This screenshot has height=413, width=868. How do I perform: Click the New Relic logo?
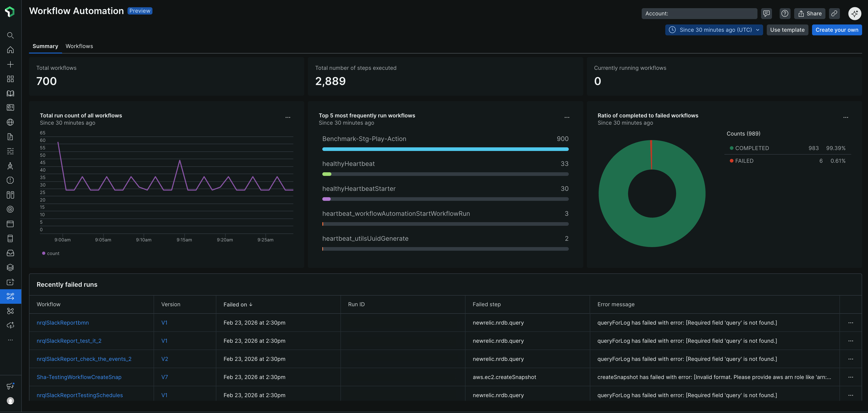coord(10,11)
